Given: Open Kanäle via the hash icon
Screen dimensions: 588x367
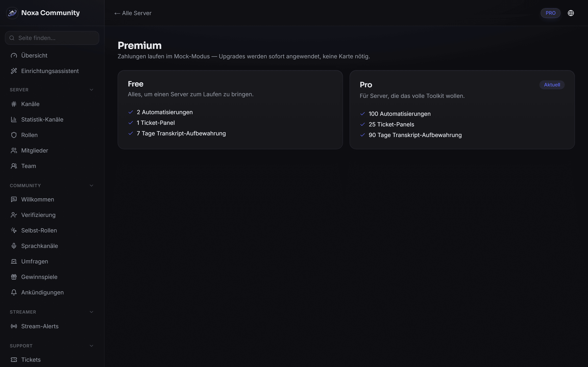Looking at the screenshot, I should tap(14, 104).
